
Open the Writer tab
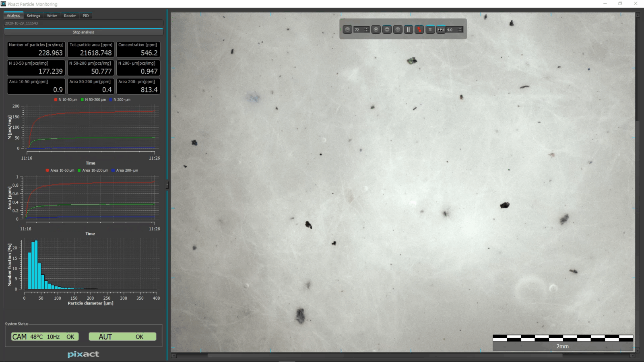pos(52,16)
